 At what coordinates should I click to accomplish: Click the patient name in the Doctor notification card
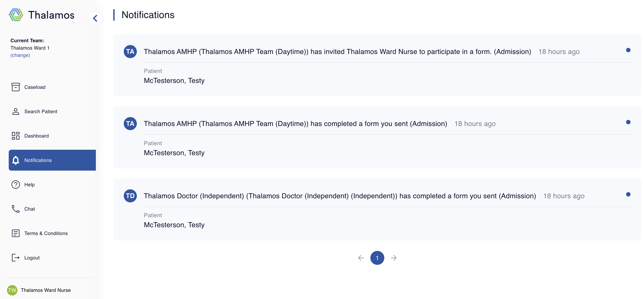coord(174,225)
